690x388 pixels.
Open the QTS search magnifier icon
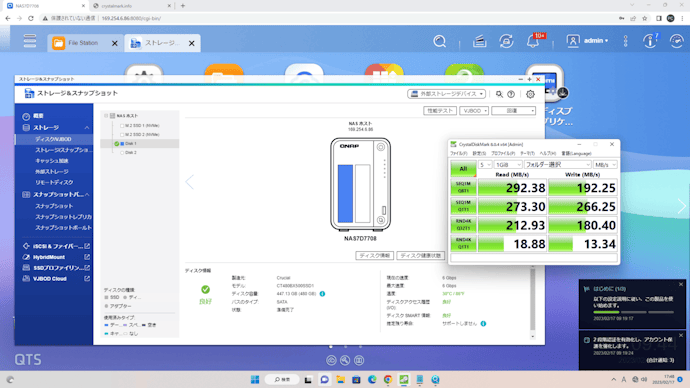[440, 41]
